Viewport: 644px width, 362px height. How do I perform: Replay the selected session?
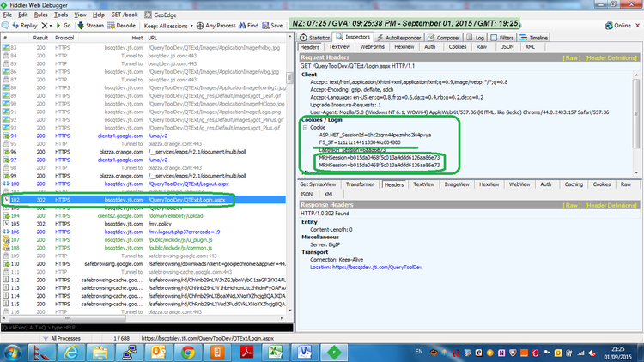coord(25,26)
